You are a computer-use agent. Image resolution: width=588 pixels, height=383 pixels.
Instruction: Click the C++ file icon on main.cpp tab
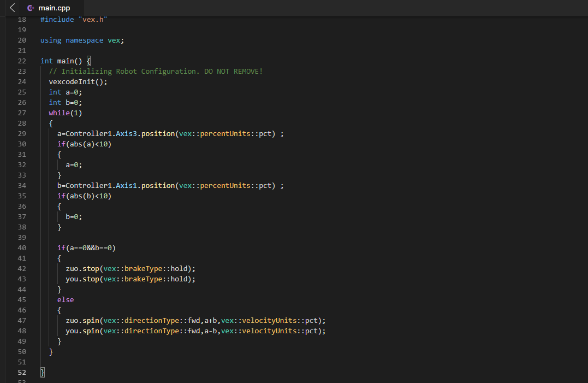[31, 8]
